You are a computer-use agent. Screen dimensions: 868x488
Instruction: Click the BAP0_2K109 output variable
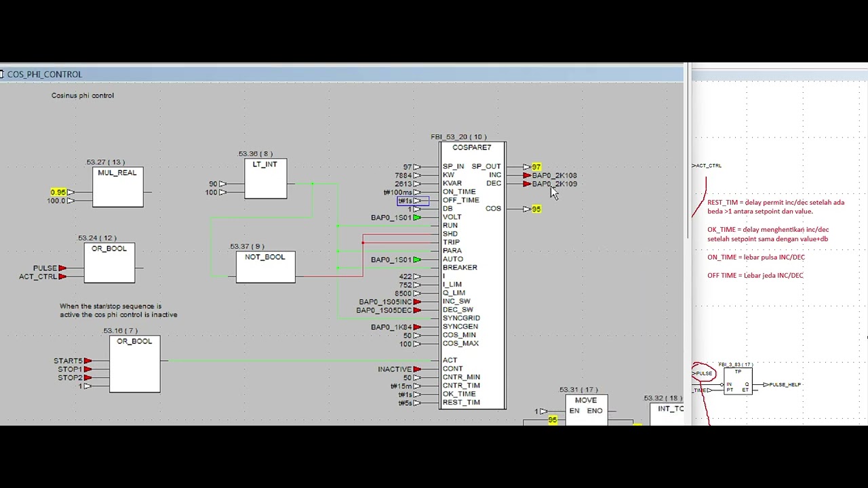[x=555, y=184]
